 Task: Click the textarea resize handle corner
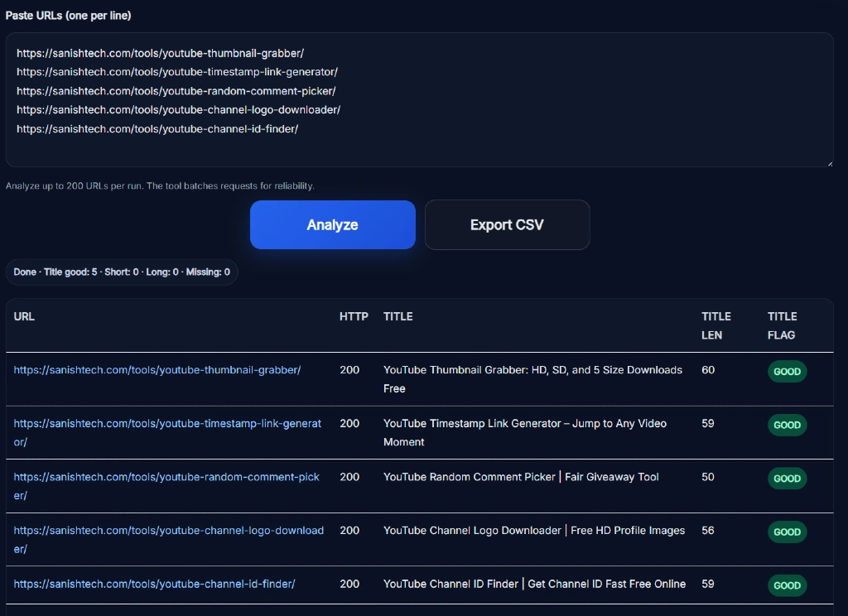pyautogui.click(x=829, y=163)
